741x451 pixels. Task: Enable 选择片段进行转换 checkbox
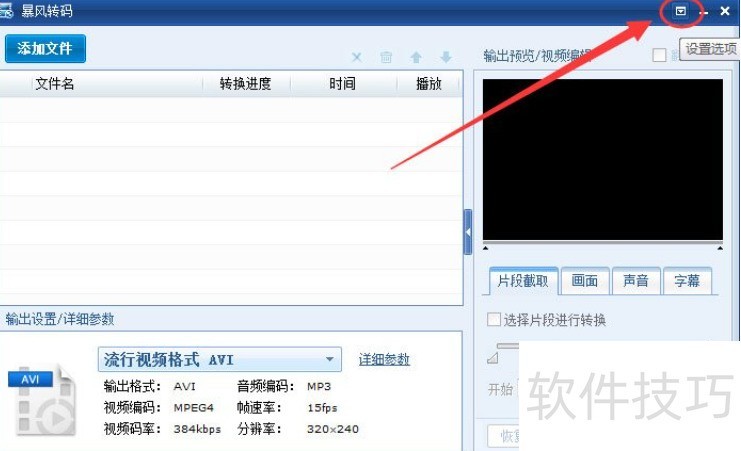click(493, 320)
